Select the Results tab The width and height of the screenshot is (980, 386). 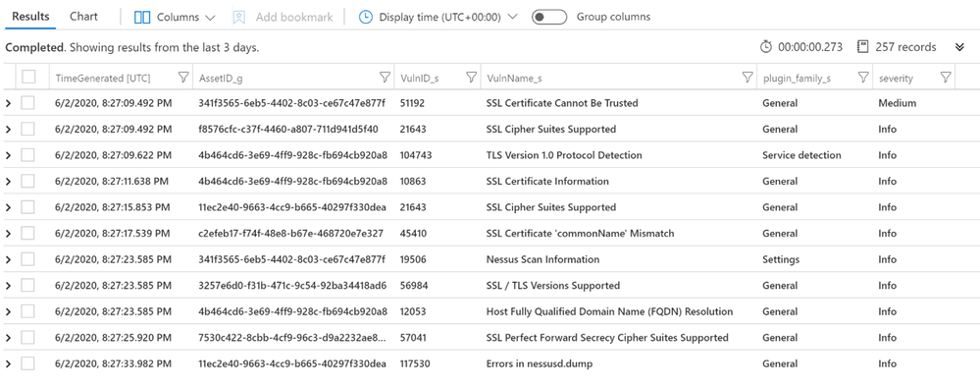coord(30,17)
